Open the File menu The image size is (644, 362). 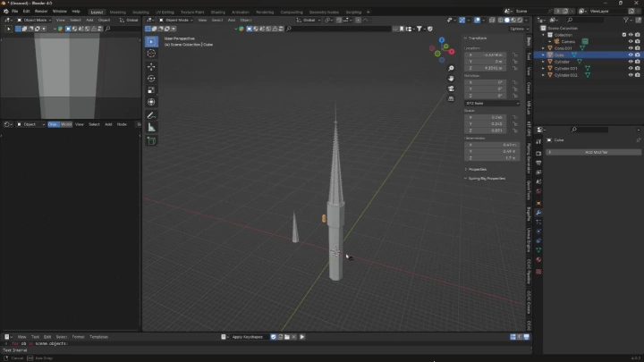(15, 12)
